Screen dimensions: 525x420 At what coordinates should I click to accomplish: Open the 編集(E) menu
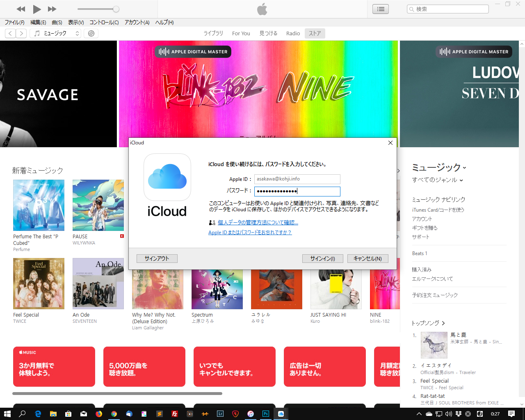[x=38, y=23]
